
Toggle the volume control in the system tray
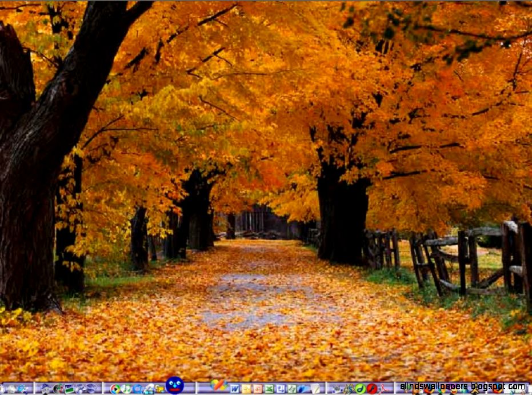coord(337,388)
